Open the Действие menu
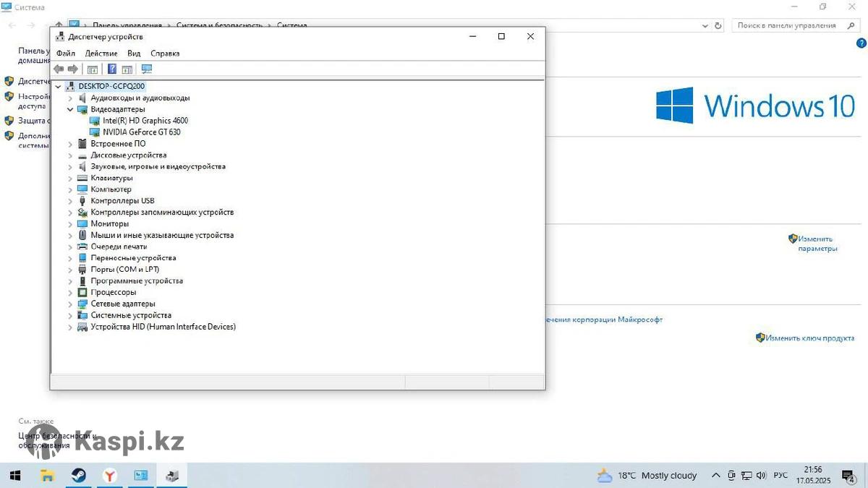Screen dimensions: 868x488 click(x=101, y=53)
